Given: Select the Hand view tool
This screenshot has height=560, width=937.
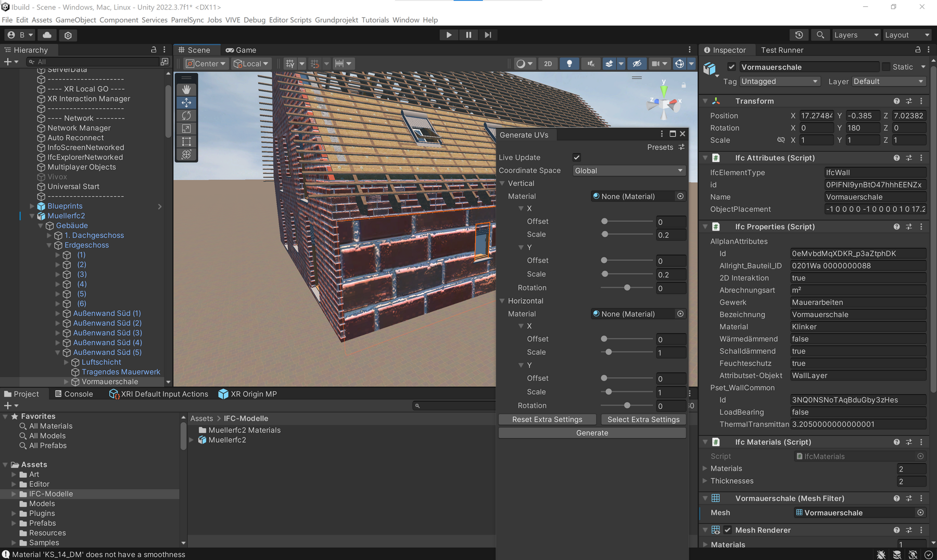Looking at the screenshot, I should coord(186,90).
